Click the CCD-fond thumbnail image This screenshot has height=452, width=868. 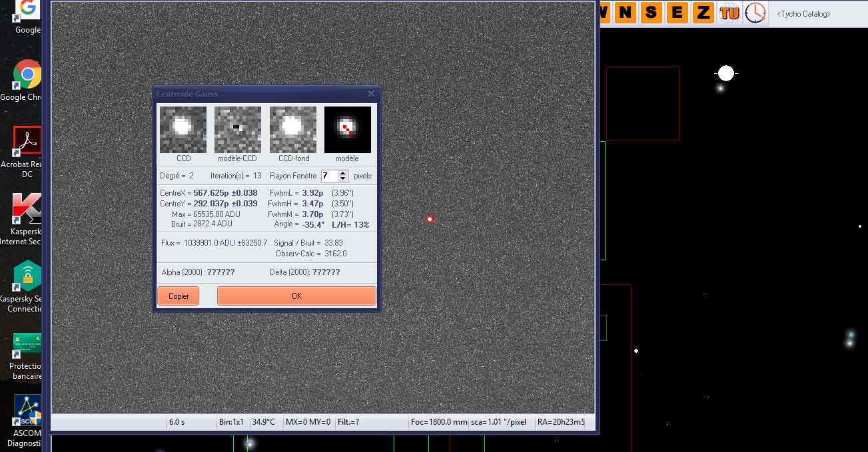pos(292,130)
